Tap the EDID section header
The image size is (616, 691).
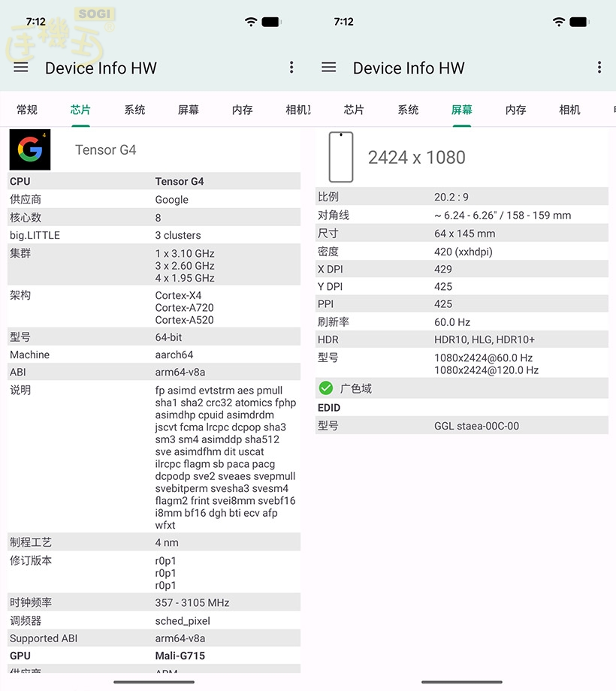(x=329, y=408)
